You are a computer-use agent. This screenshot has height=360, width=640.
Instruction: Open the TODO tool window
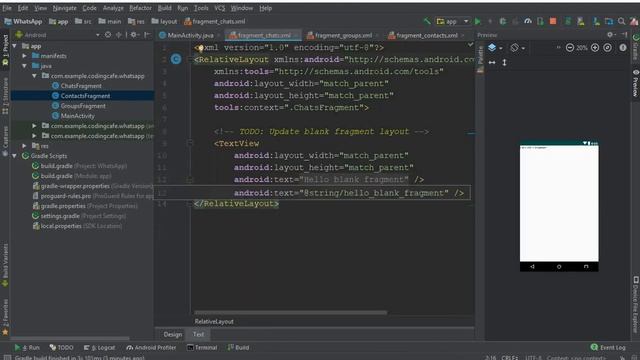[x=62, y=348]
